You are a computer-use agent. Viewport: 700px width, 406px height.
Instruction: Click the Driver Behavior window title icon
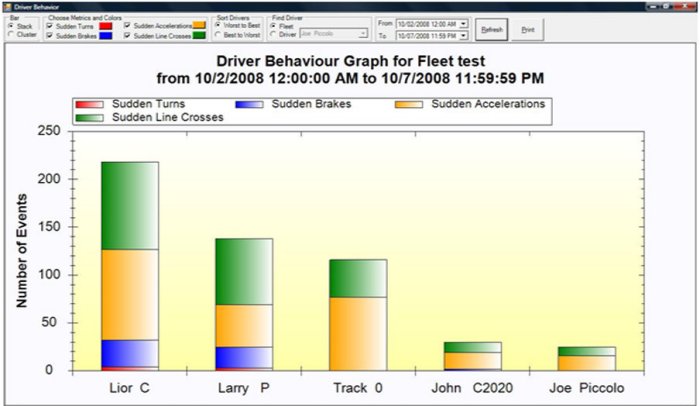click(x=5, y=5)
